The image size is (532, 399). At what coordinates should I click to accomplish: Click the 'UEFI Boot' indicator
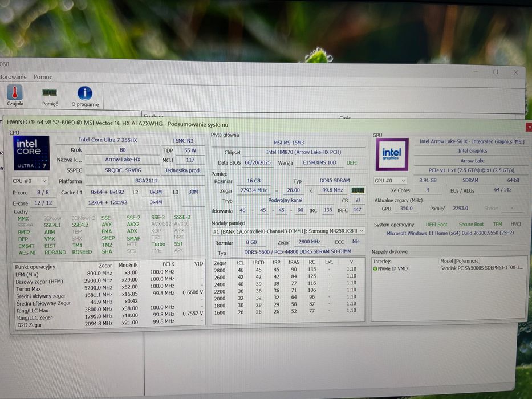(436, 225)
